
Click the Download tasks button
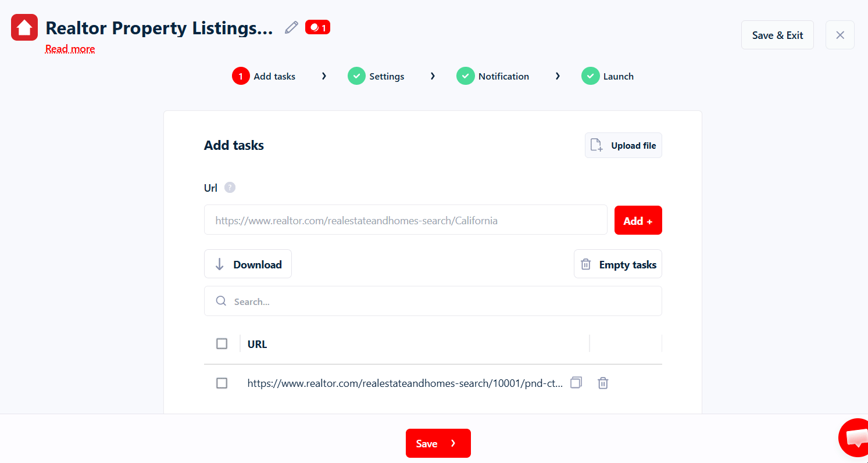pyautogui.click(x=248, y=264)
